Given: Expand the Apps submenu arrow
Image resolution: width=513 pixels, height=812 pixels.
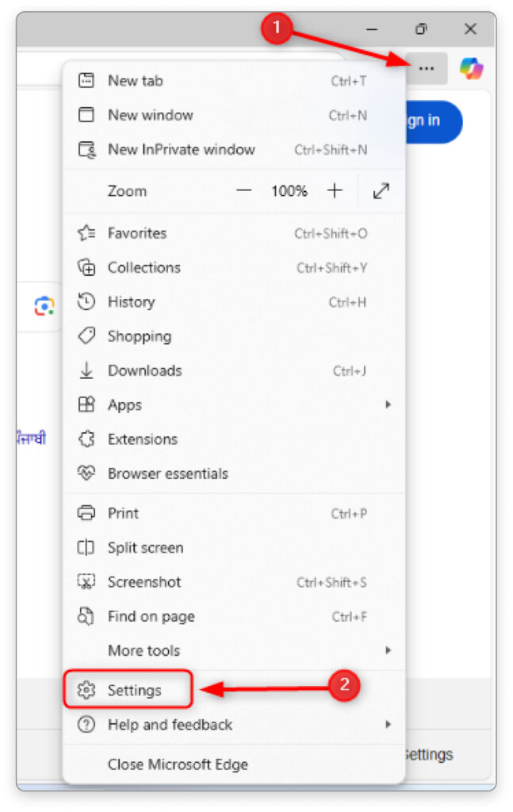Looking at the screenshot, I should pyautogui.click(x=388, y=404).
